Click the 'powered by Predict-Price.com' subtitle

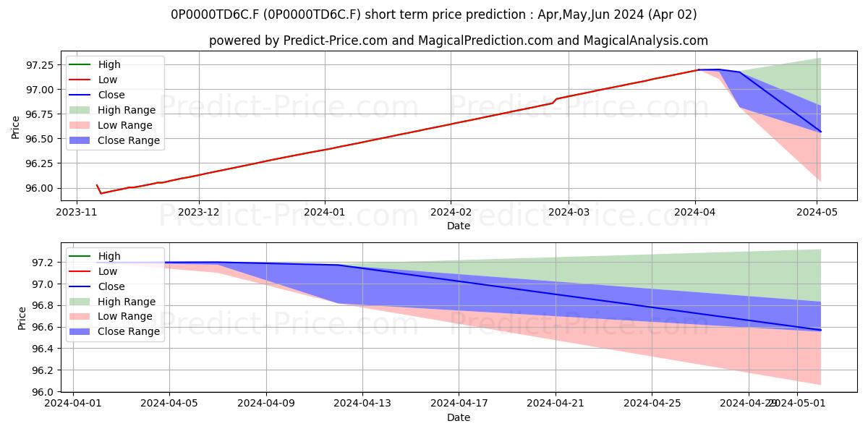pyautogui.click(x=459, y=41)
